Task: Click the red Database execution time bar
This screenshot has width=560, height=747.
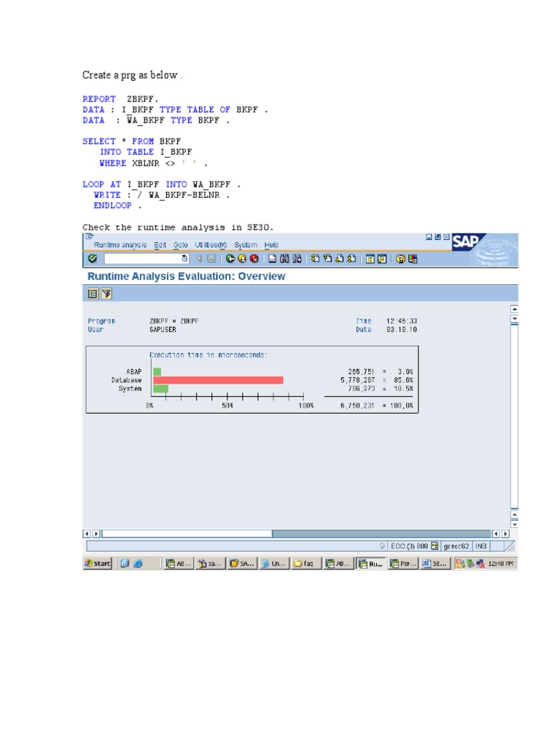Action: [218, 379]
